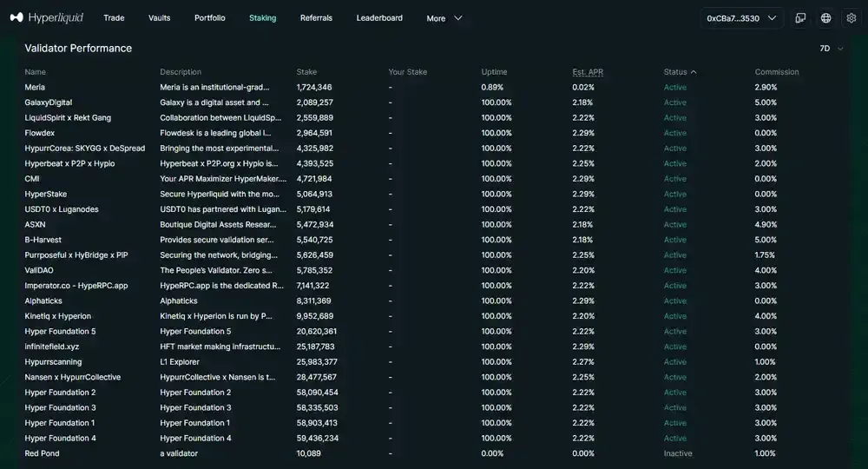868x469 pixels.
Task: Select the CMI validator name
Action: (32, 179)
